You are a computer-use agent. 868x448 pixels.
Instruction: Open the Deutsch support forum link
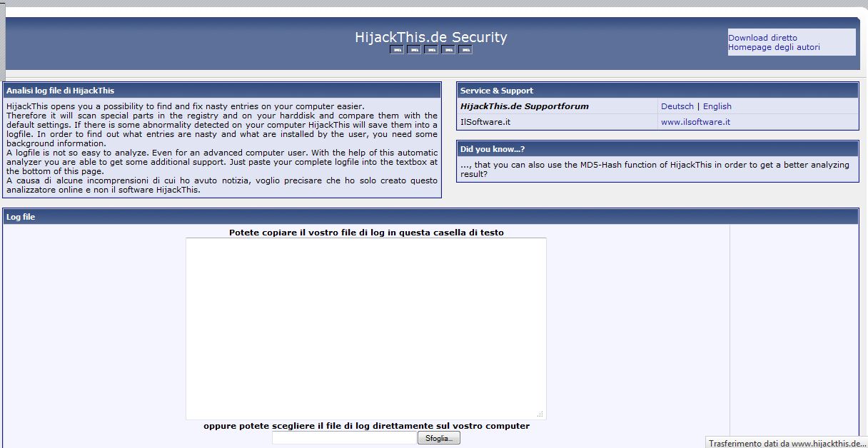[677, 106]
